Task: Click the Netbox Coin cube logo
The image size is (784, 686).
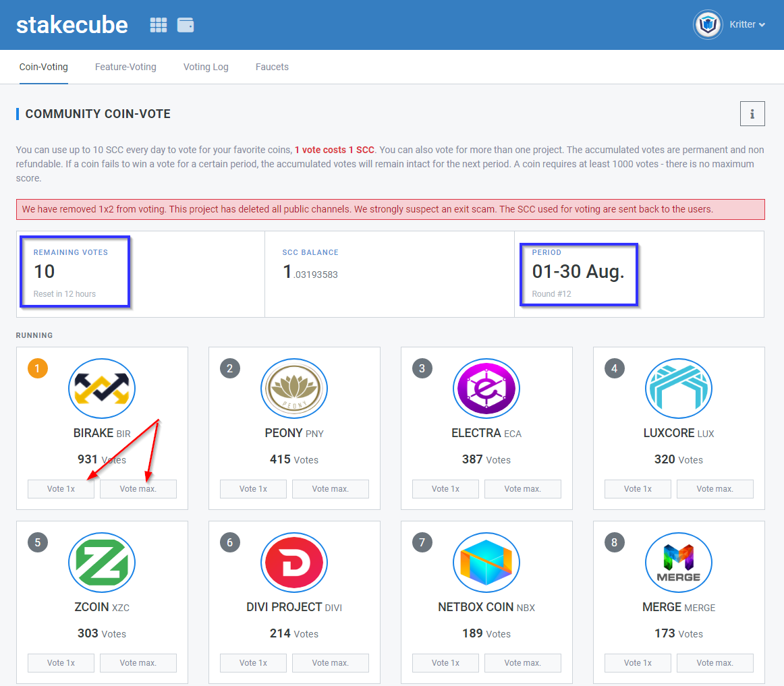Action: pyautogui.click(x=486, y=563)
